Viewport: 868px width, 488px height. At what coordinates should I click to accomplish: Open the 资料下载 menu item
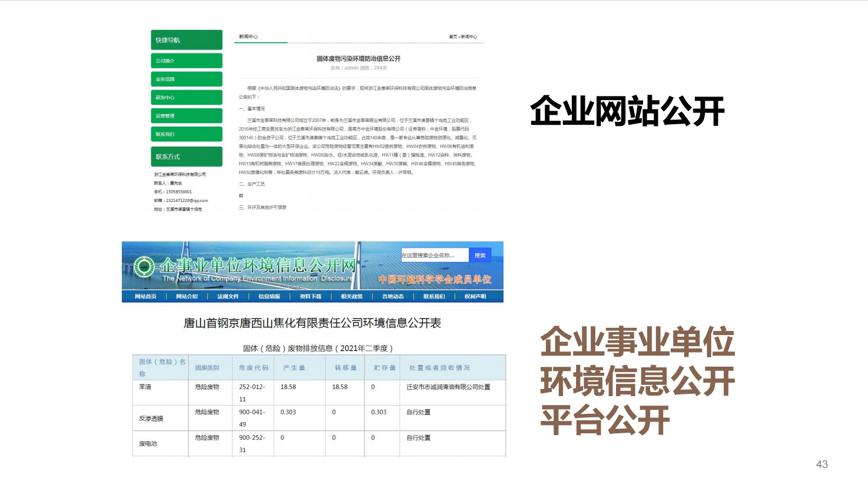coord(310,297)
